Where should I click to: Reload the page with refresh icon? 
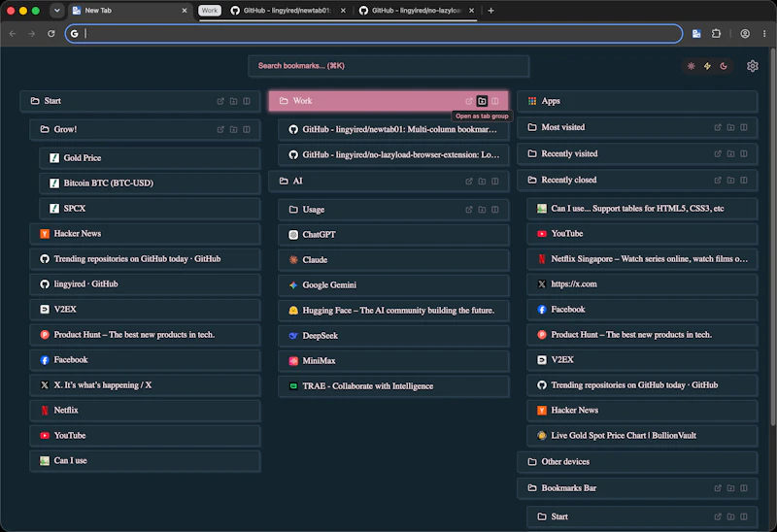tap(51, 34)
